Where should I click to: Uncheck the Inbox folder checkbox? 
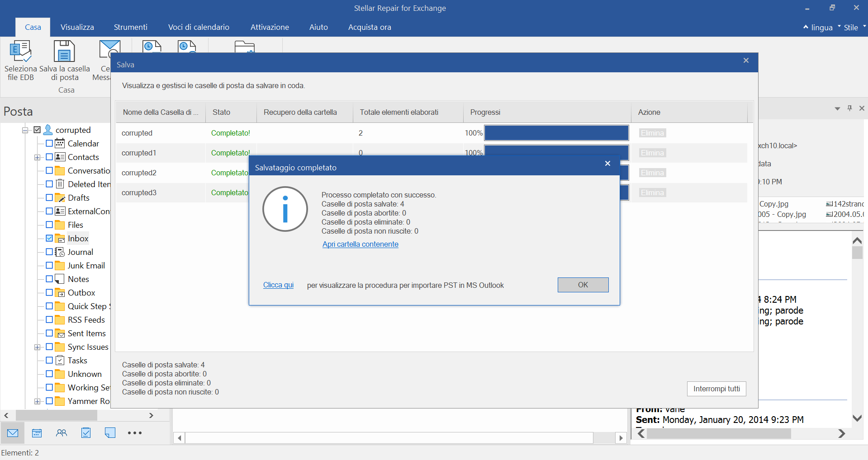click(x=49, y=238)
